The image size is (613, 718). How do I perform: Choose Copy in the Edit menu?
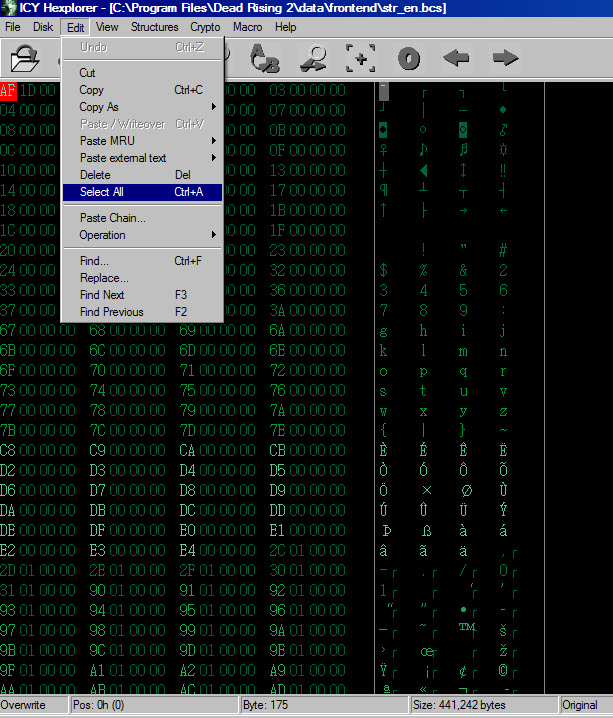click(x=142, y=90)
